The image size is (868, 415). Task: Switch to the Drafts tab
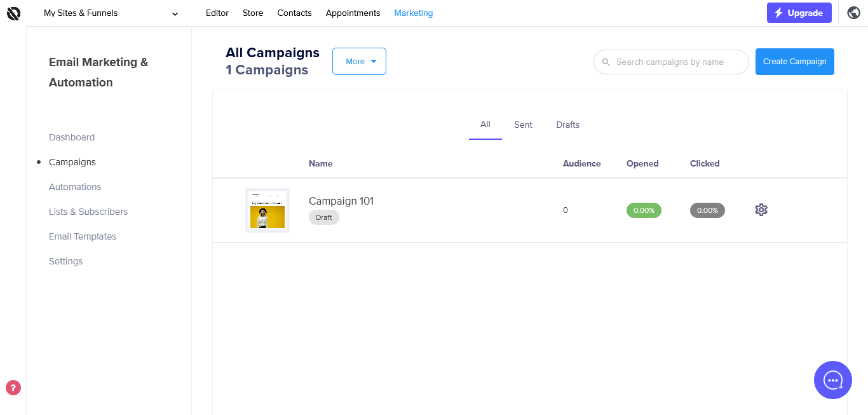coord(567,125)
